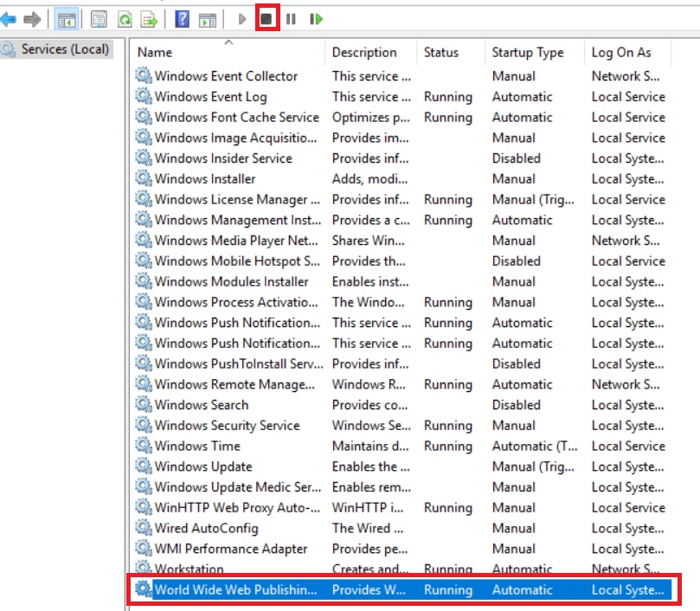Click the Restart Service toolbar button
This screenshot has height=611, width=700.
tap(316, 19)
